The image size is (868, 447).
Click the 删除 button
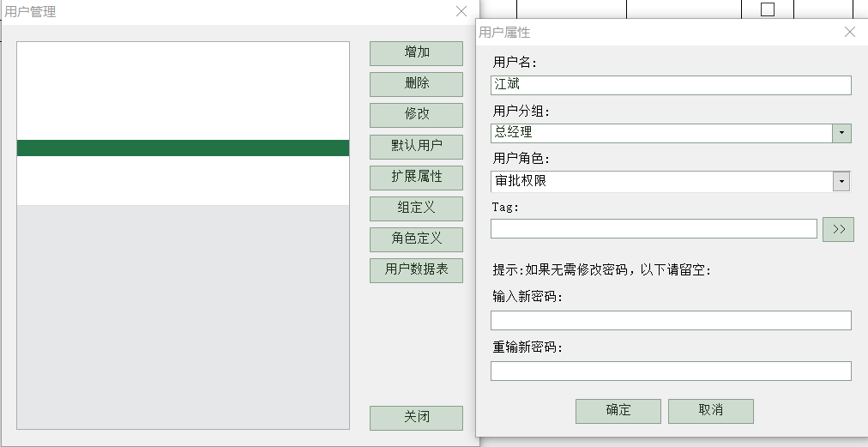coord(416,84)
